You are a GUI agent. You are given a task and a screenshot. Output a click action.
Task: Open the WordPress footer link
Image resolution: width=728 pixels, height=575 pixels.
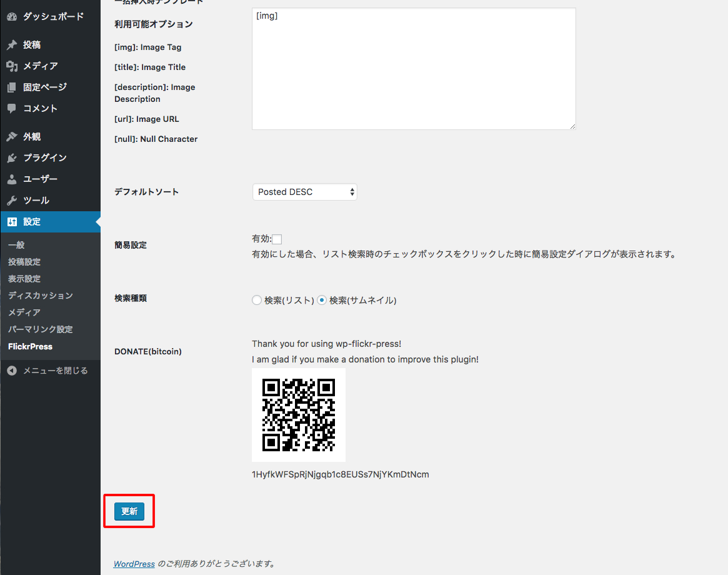(134, 564)
